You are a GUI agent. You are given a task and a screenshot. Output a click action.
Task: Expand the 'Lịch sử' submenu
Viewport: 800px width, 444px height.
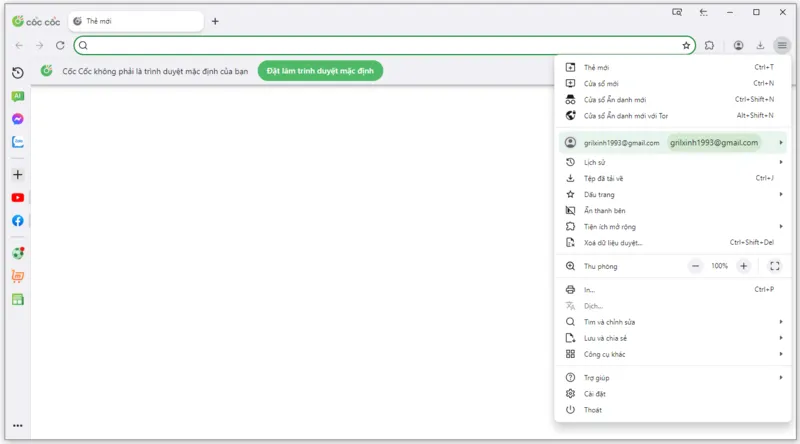pos(672,162)
